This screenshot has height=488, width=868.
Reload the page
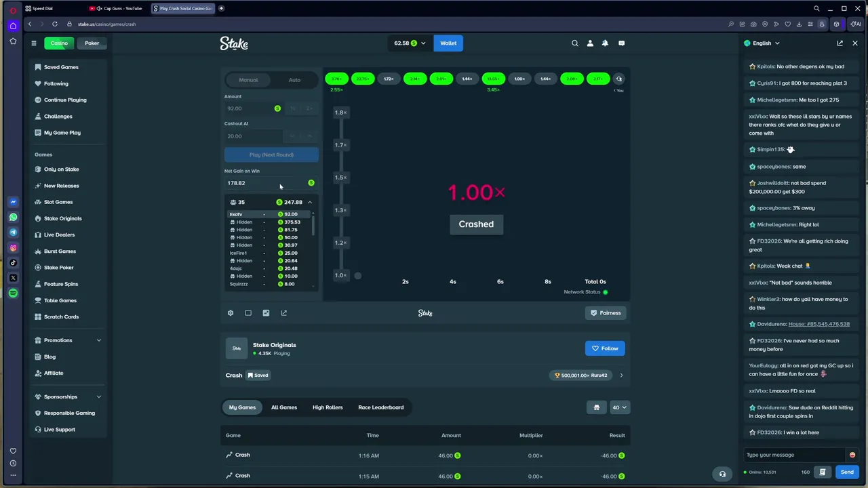(55, 24)
